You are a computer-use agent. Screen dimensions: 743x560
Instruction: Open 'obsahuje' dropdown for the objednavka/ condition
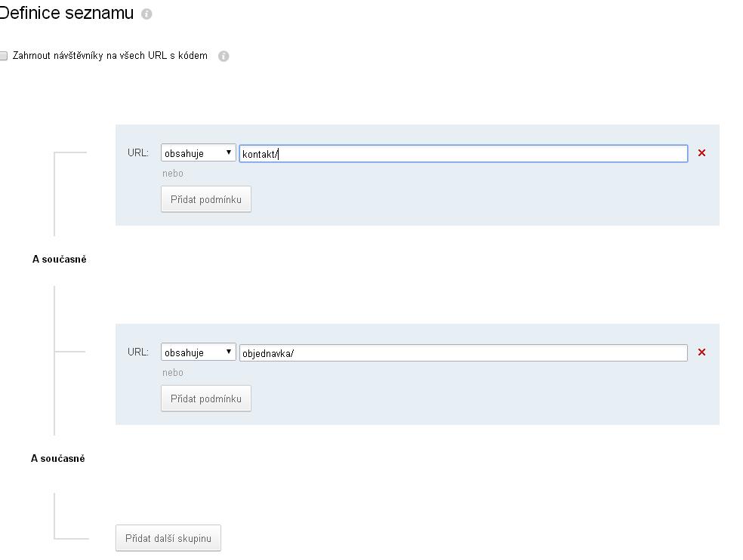[198, 352]
